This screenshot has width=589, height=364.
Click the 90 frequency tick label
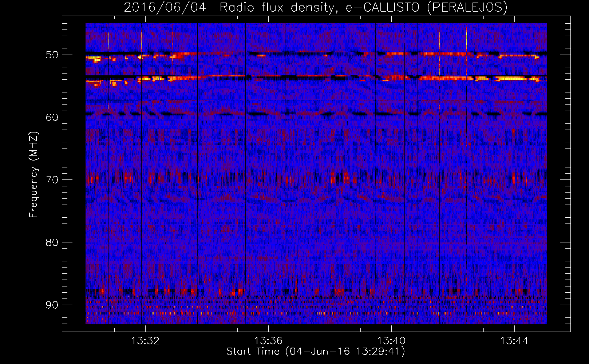[52, 305]
